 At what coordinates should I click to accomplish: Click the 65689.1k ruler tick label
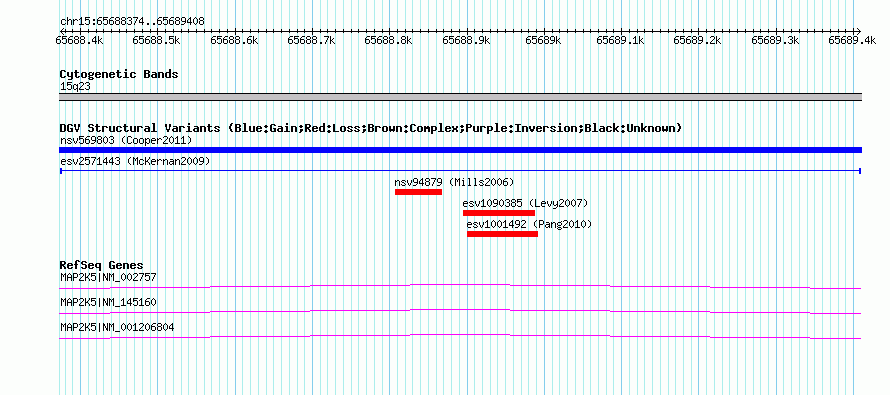pyautogui.click(x=620, y=40)
